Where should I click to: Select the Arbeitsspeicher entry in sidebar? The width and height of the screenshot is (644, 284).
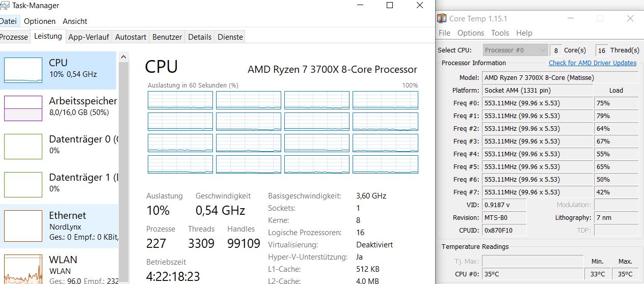tap(58, 108)
